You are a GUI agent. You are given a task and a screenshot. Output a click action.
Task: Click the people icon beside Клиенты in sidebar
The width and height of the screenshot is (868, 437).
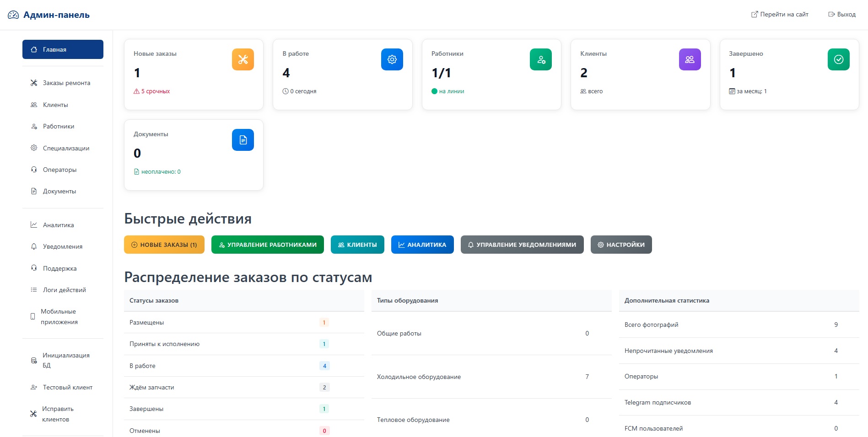[34, 105]
